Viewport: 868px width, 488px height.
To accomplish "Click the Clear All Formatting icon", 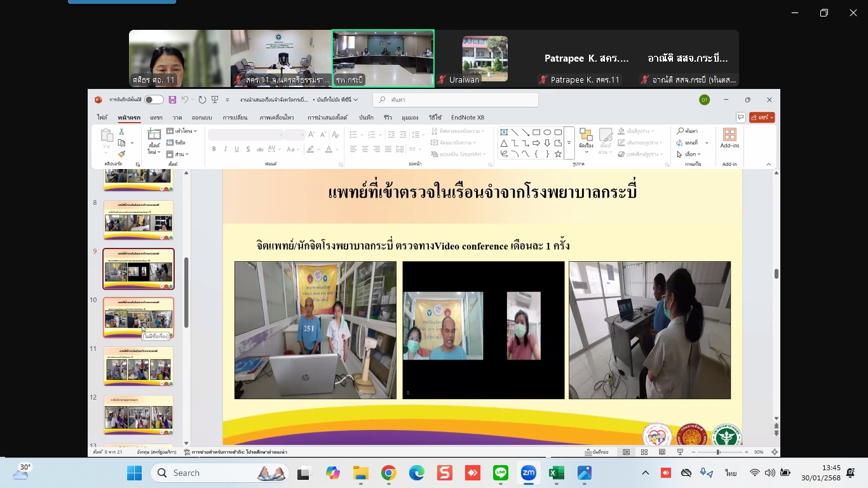I will click(334, 135).
